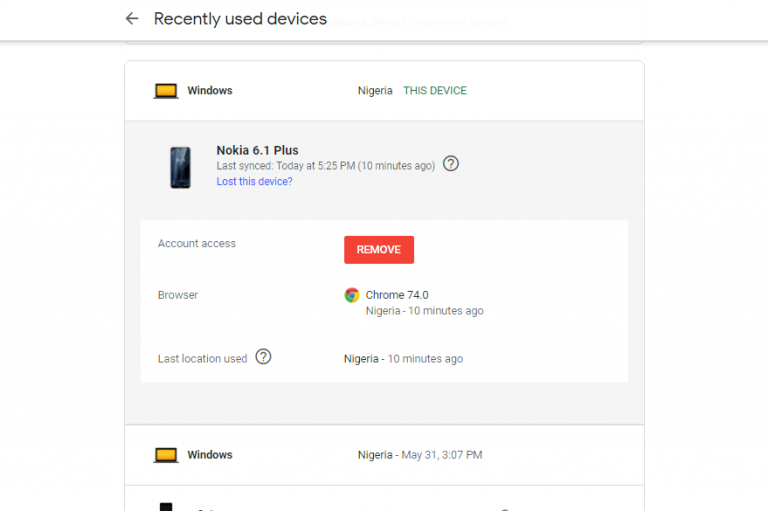Click 'Last location used' label
The width and height of the screenshot is (768, 511).
click(202, 359)
